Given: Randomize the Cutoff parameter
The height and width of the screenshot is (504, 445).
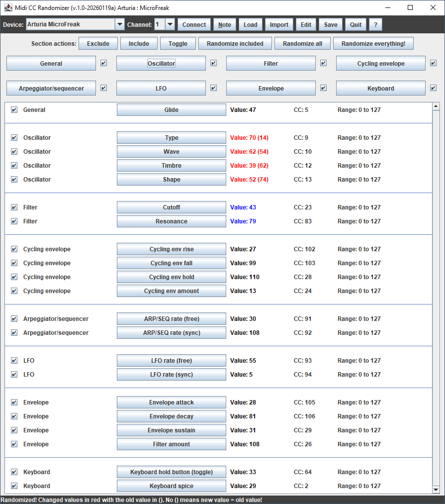Looking at the screenshot, I should pyautogui.click(x=171, y=207).
